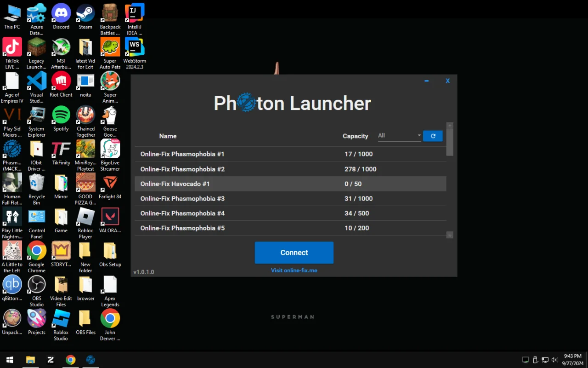Open the BigoLive Streamer desktop icon

pyautogui.click(x=110, y=155)
